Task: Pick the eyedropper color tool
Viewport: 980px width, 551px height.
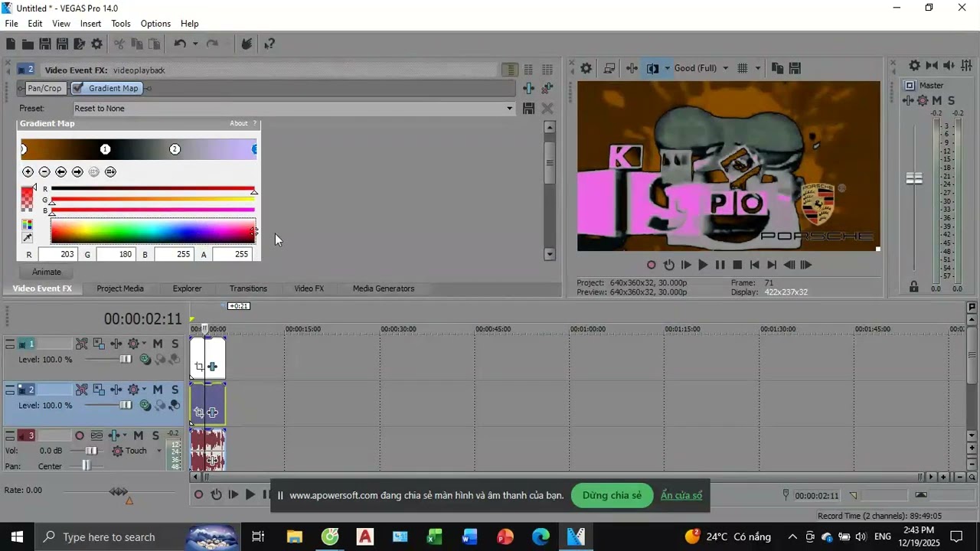Action: 27,238
